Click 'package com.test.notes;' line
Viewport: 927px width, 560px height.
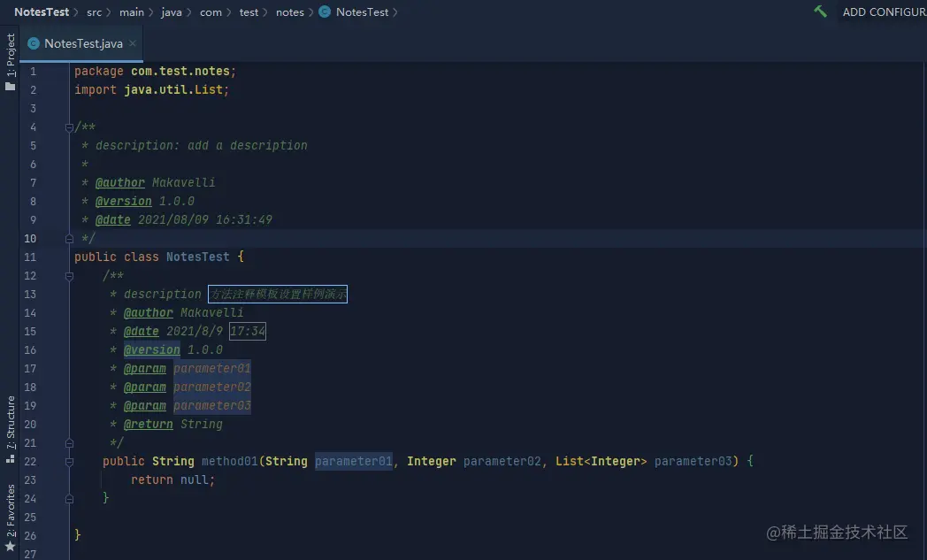click(x=155, y=71)
